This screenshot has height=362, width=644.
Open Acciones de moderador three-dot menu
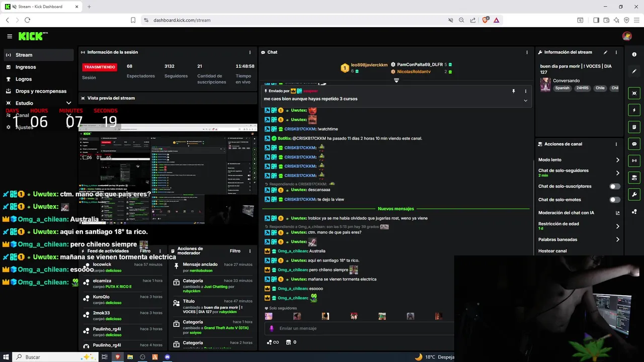250,251
